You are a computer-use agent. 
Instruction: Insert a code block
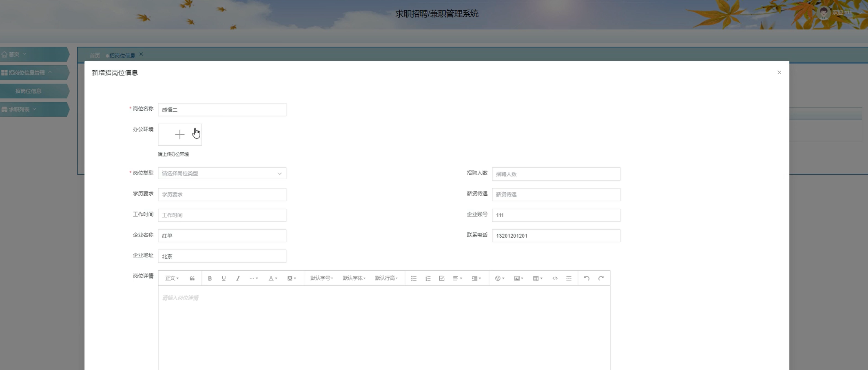pos(555,279)
